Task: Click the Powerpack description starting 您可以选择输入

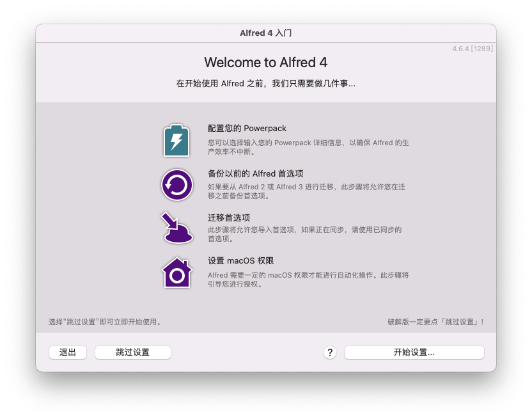Action: tap(308, 147)
